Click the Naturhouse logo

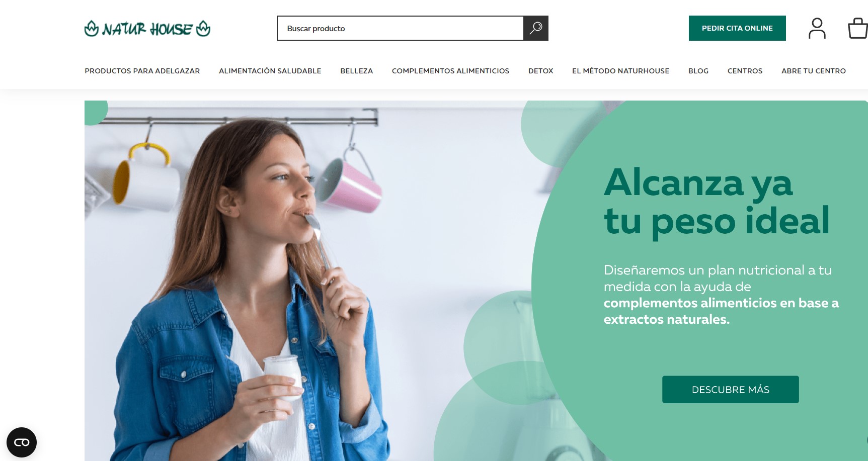pos(147,29)
